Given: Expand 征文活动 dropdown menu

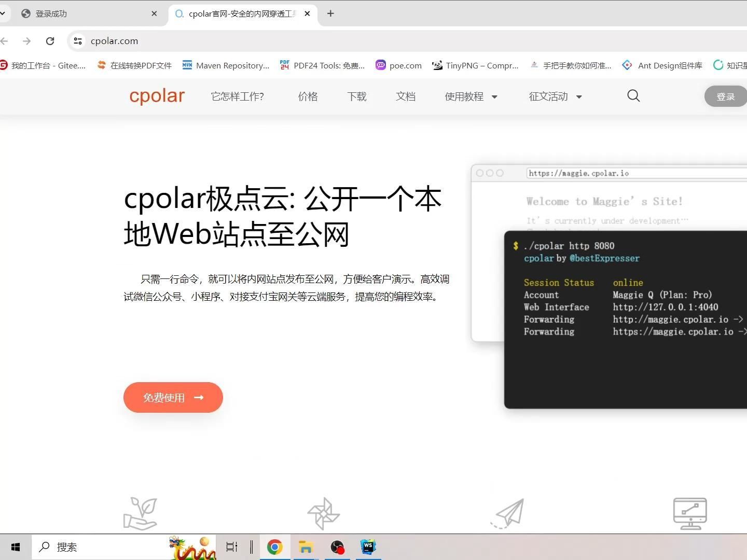Looking at the screenshot, I should (x=555, y=96).
